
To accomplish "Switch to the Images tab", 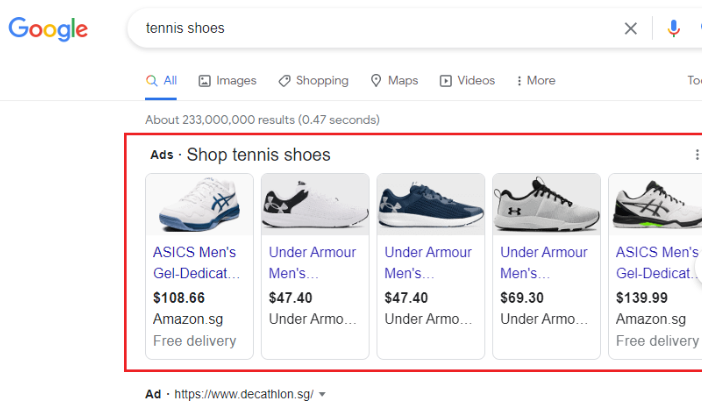I will pyautogui.click(x=227, y=81).
